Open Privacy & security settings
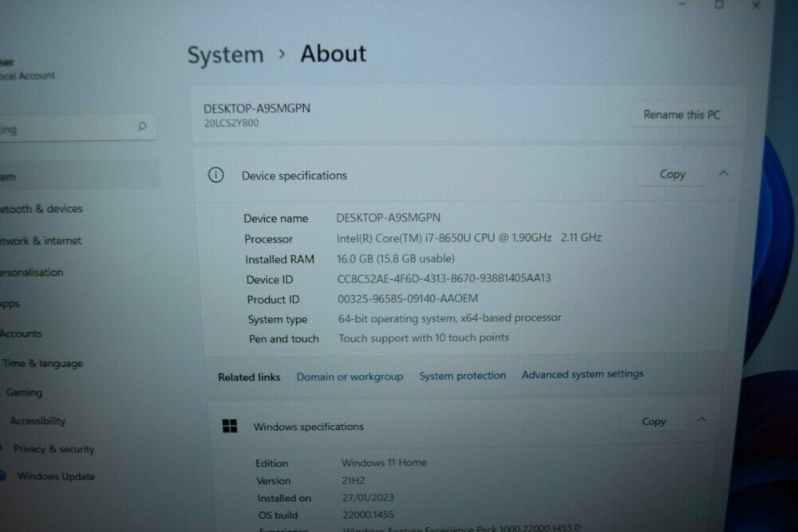 pyautogui.click(x=54, y=449)
